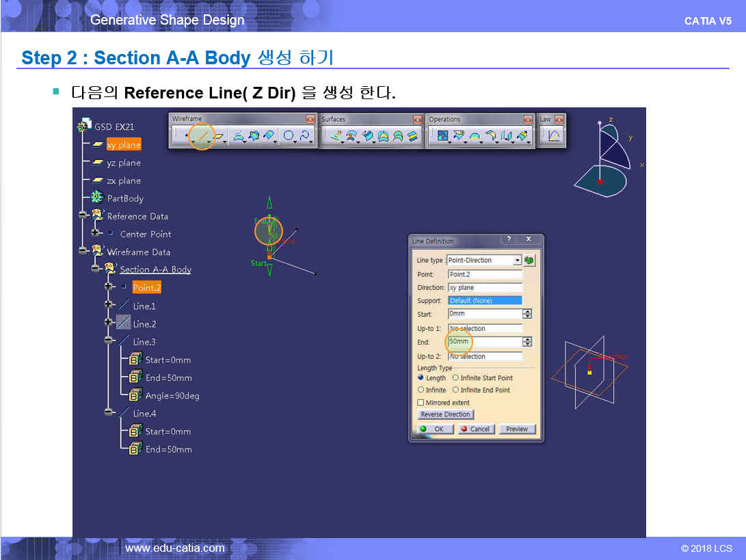Click the PartBody gear icon in tree
This screenshot has width=746, height=560.
(97, 198)
